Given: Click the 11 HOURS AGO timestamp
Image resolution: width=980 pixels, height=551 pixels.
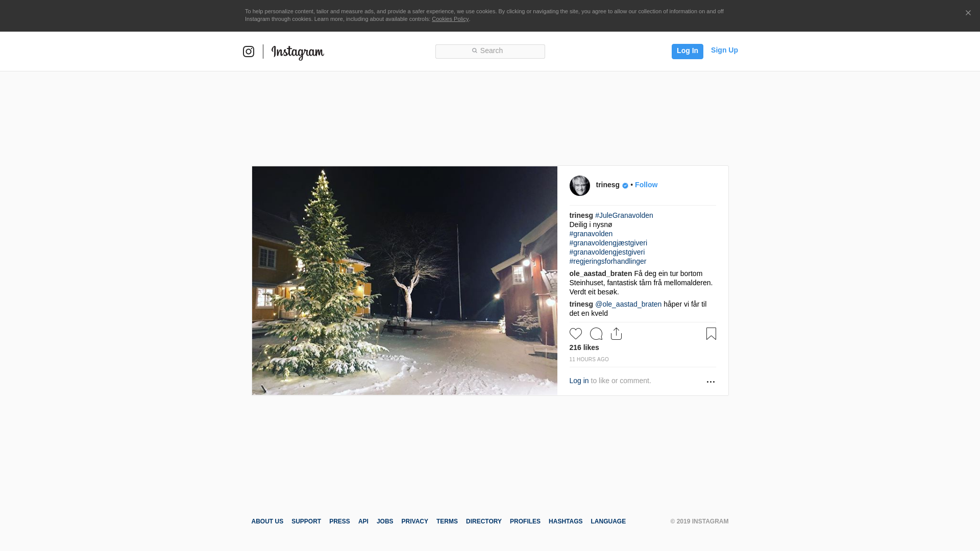Looking at the screenshot, I should pyautogui.click(x=589, y=360).
